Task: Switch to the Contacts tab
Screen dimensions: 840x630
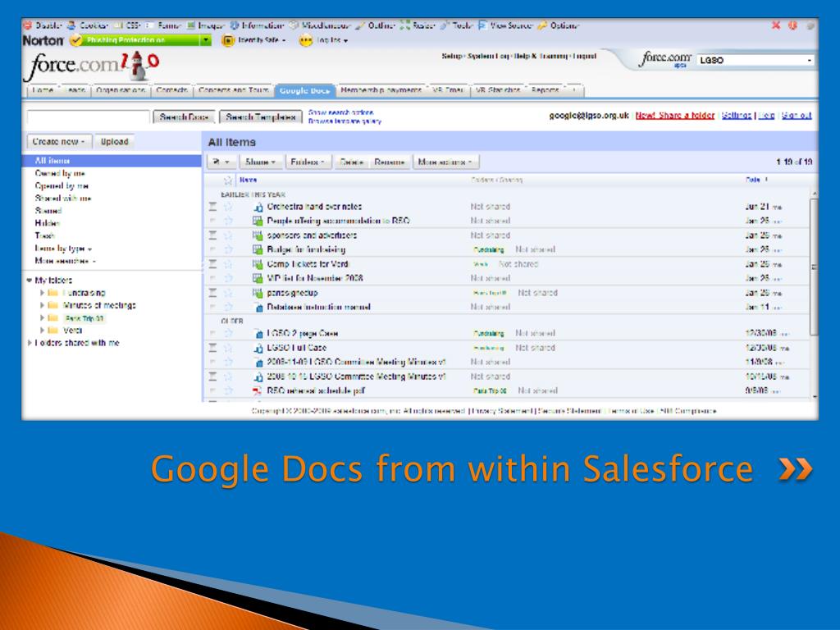Action: point(171,90)
